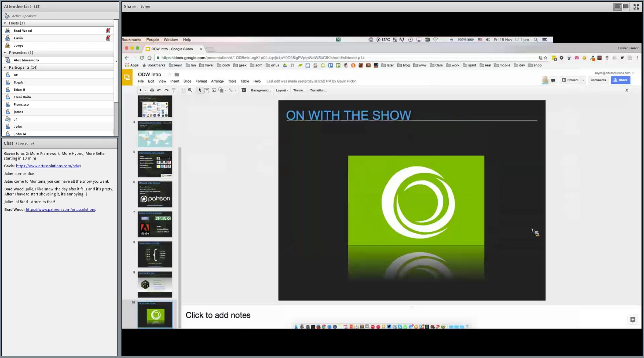This screenshot has height=358, width=644.
Task: Collapse the Participants group
Action: pyautogui.click(x=5, y=67)
